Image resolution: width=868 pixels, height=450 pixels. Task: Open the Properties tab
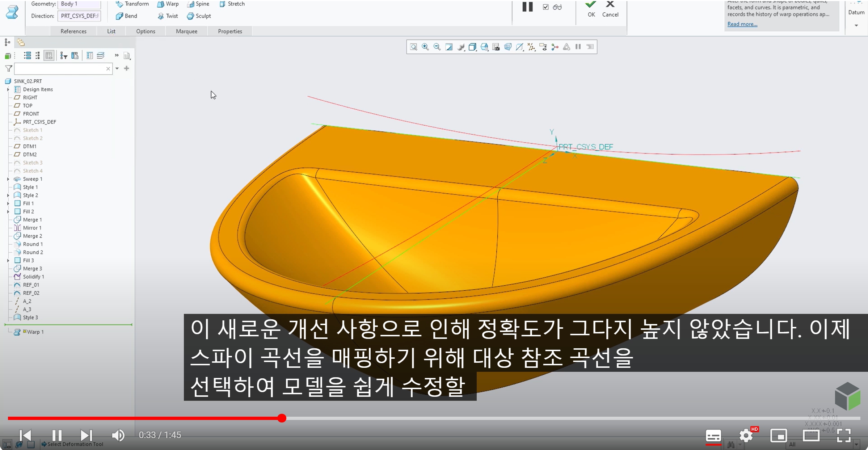pyautogui.click(x=230, y=31)
